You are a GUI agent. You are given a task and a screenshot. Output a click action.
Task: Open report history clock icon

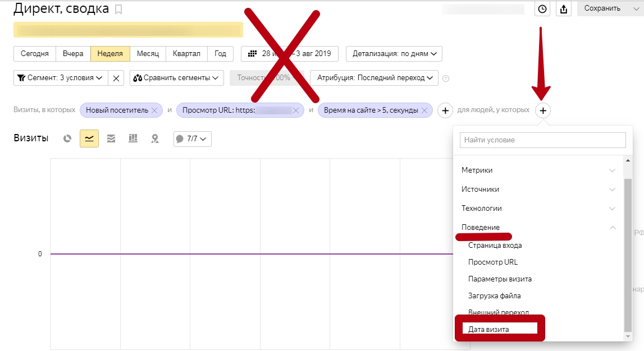542,8
